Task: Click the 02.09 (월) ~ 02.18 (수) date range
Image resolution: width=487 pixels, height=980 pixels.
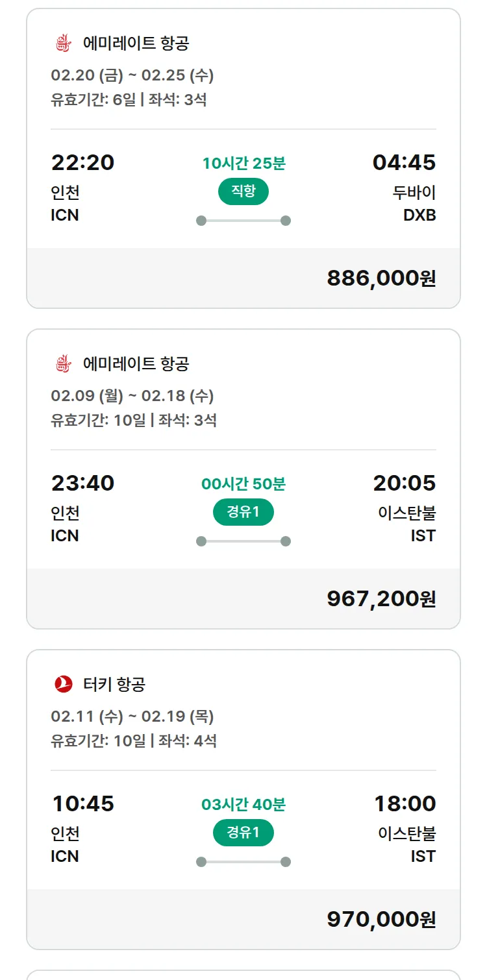Action: tap(132, 396)
